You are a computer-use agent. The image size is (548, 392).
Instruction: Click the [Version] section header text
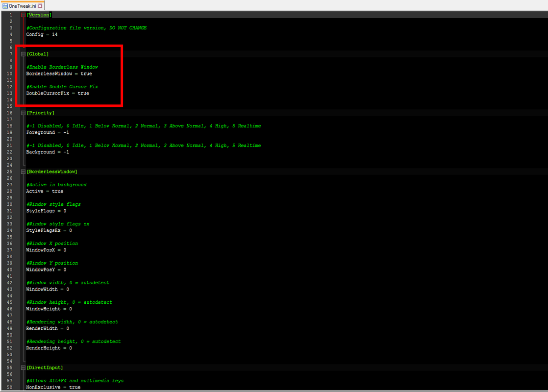[39, 15]
